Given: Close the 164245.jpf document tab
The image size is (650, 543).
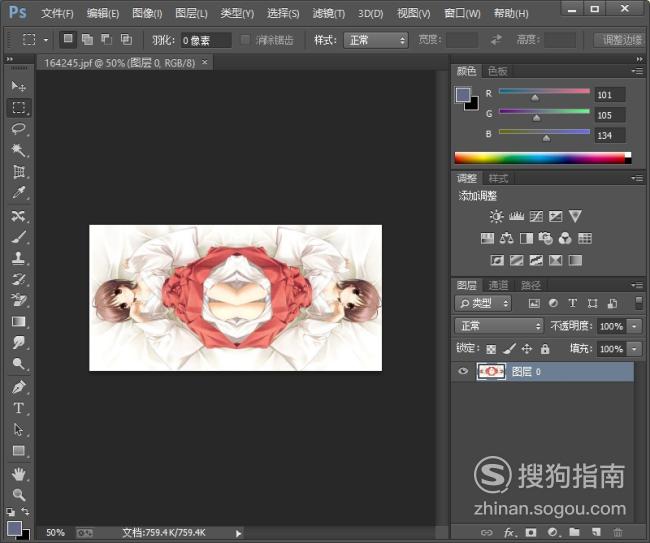Looking at the screenshot, I should pos(204,62).
